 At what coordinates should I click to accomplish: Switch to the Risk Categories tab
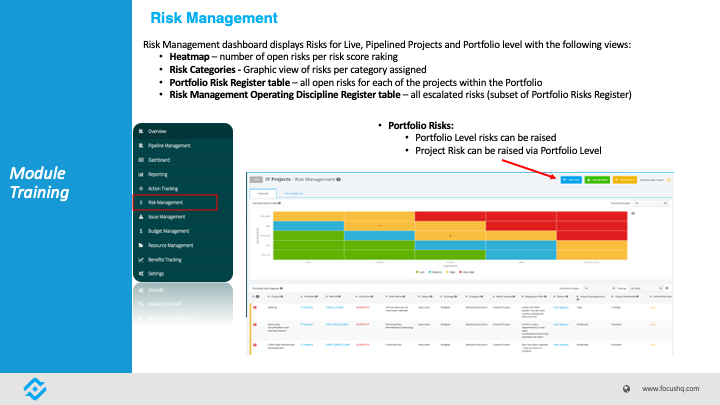coord(294,193)
